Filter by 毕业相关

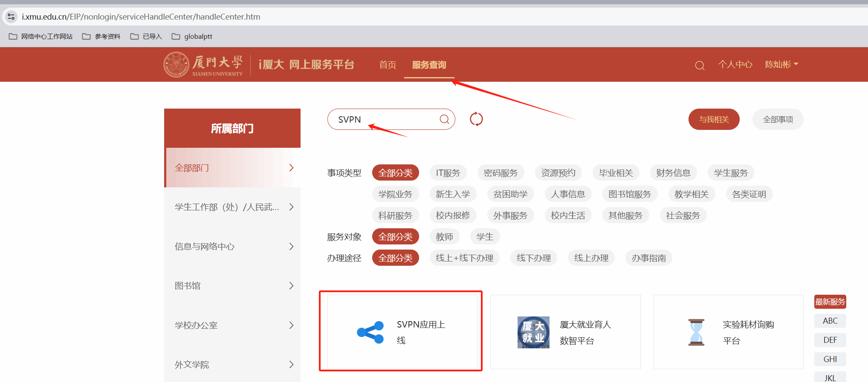[x=616, y=173]
